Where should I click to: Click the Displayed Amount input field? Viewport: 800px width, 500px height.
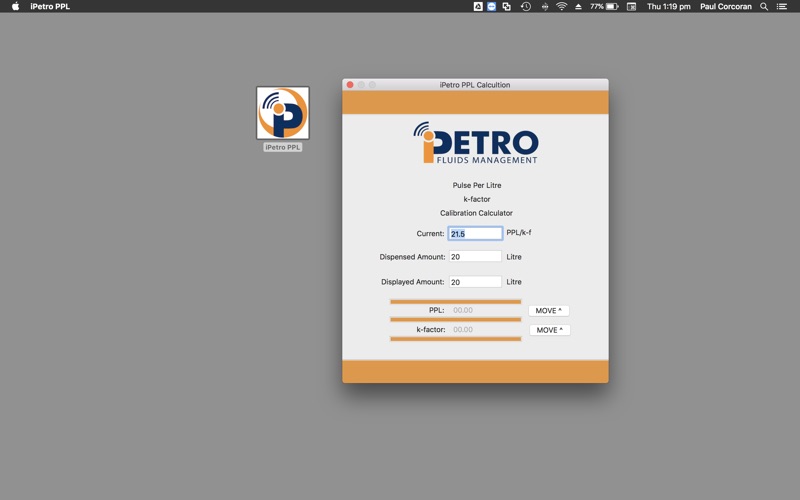tap(475, 282)
